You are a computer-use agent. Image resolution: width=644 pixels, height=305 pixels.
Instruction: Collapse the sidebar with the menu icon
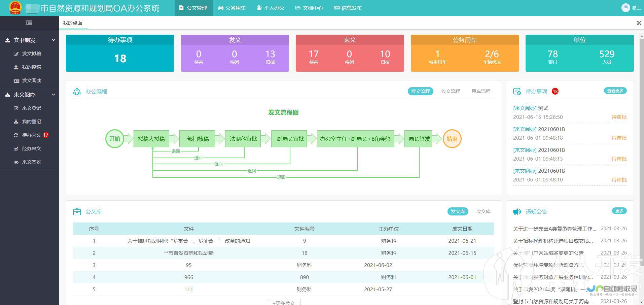[29, 23]
